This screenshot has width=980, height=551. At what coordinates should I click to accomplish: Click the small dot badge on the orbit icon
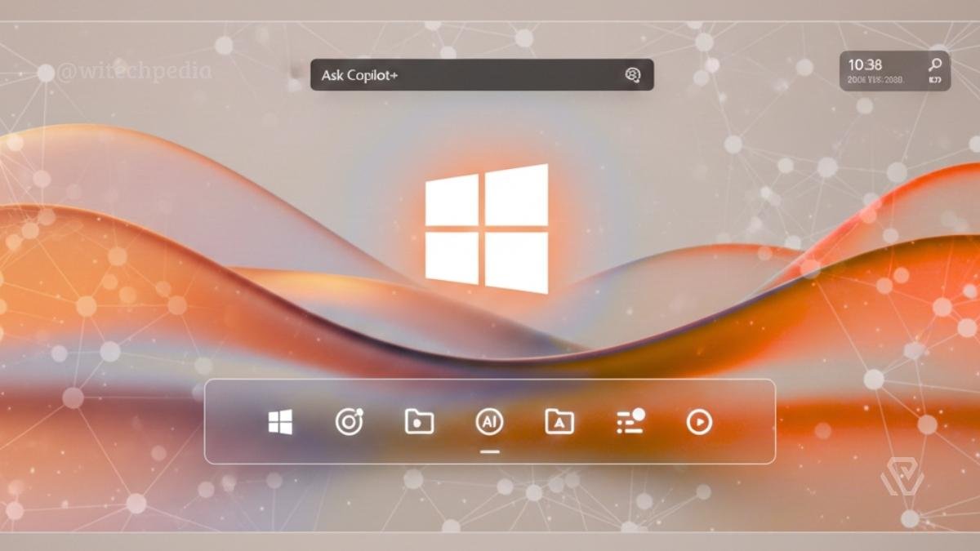coord(360,412)
